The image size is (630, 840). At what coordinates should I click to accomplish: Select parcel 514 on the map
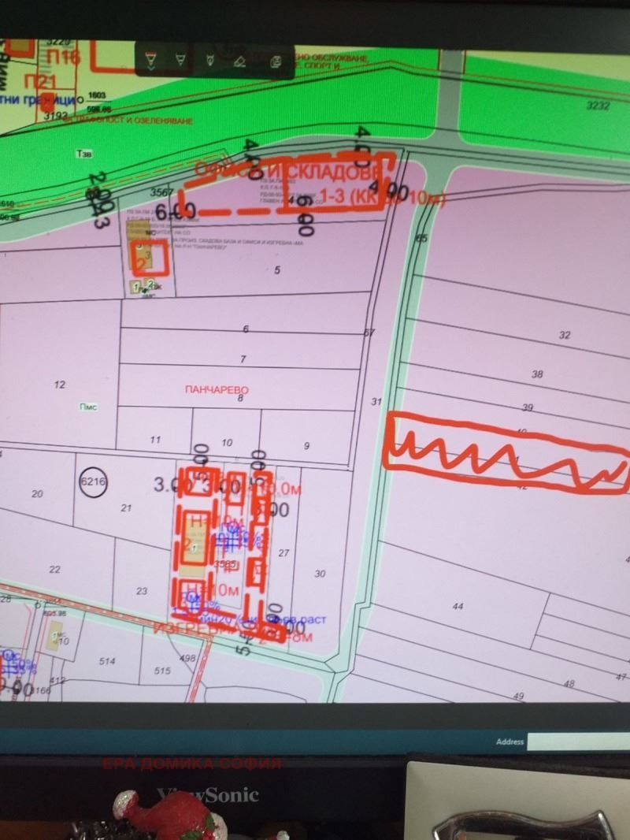(108, 662)
